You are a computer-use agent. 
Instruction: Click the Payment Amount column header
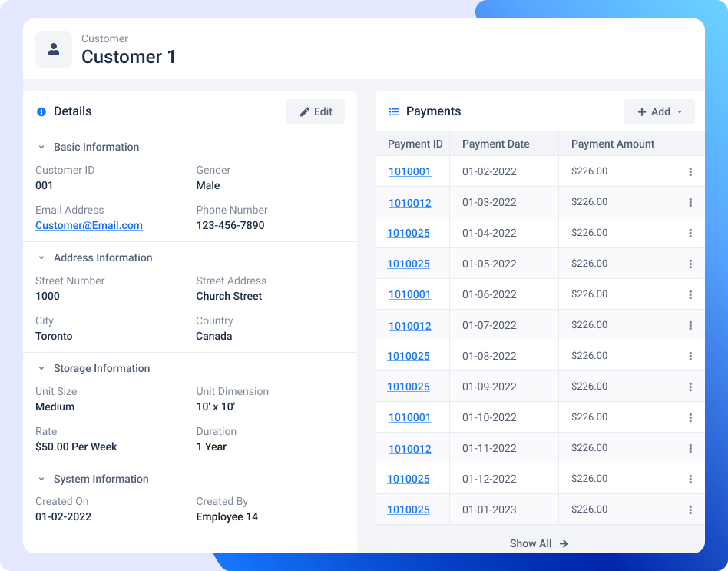[x=612, y=144]
